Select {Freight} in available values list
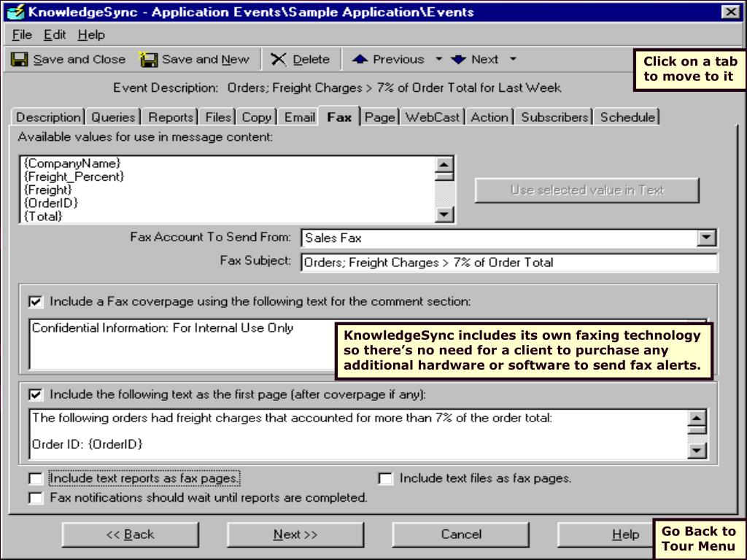This screenshot has width=747, height=560. (47, 190)
